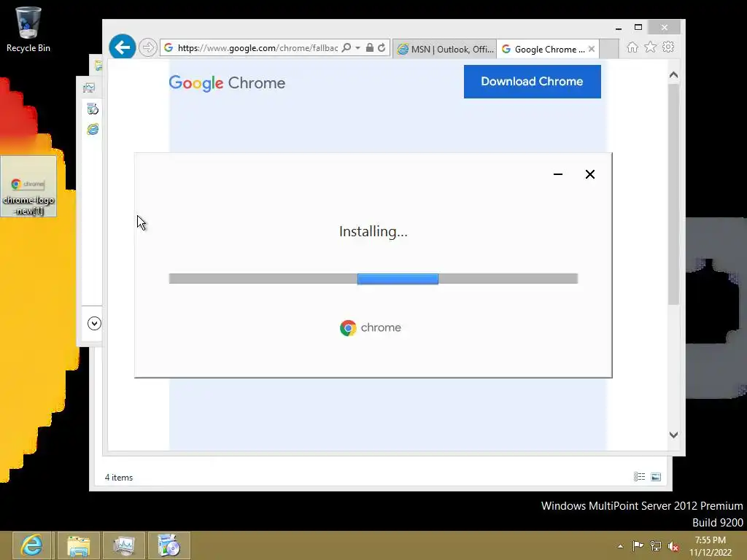Click the address bar URL field
Image resolution: width=747 pixels, height=560 pixels.
(x=258, y=47)
